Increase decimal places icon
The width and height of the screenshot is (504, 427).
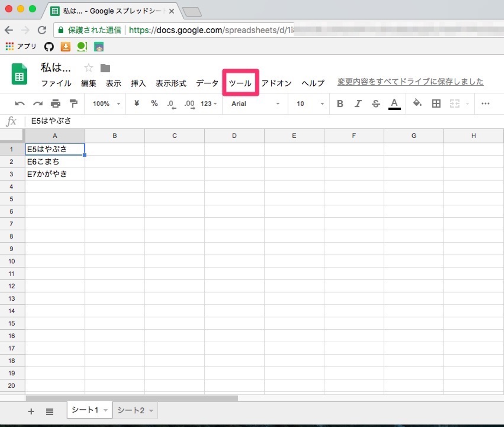189,104
